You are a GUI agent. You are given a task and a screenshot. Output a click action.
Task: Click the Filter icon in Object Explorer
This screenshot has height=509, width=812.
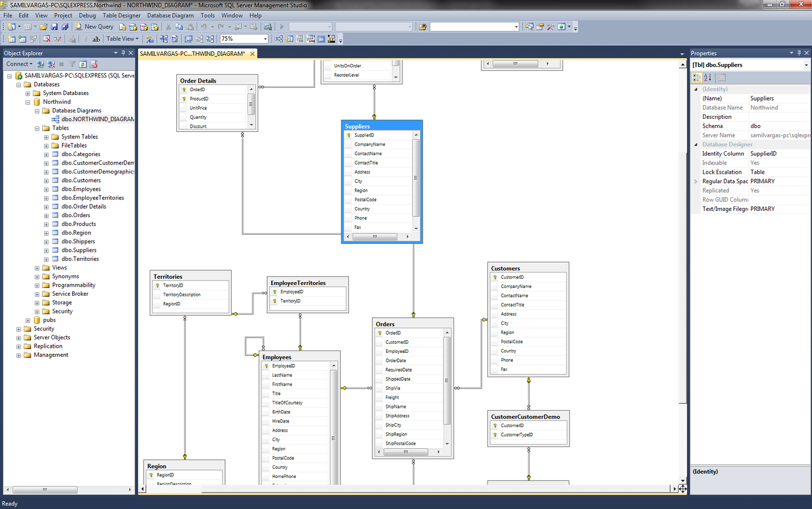tap(72, 64)
